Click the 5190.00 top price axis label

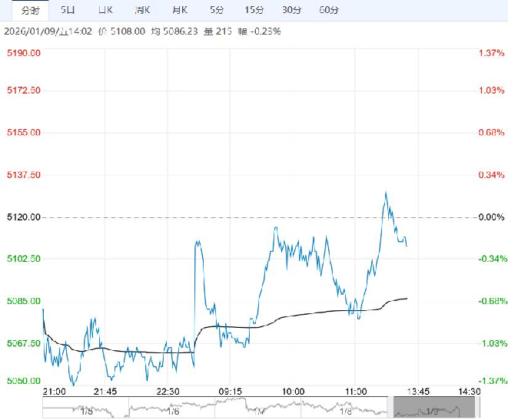[x=23, y=53]
